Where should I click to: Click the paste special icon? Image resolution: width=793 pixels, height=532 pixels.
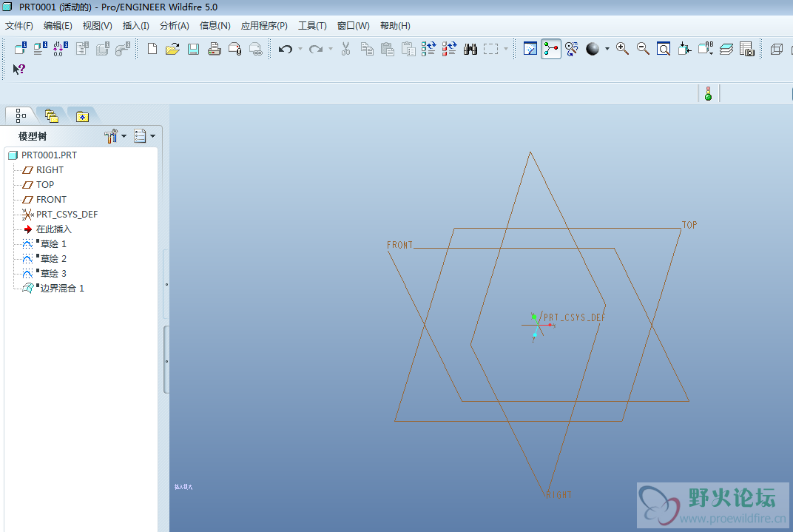click(x=408, y=49)
